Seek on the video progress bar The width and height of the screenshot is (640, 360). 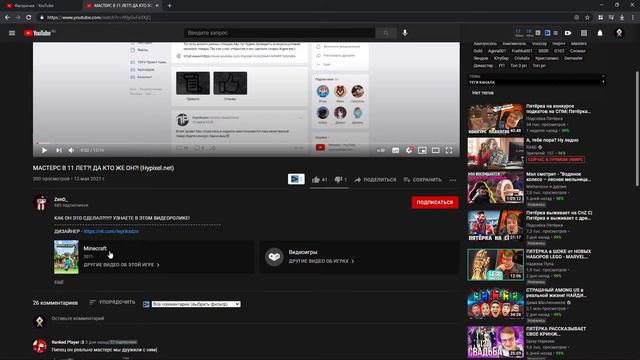tap(246, 143)
